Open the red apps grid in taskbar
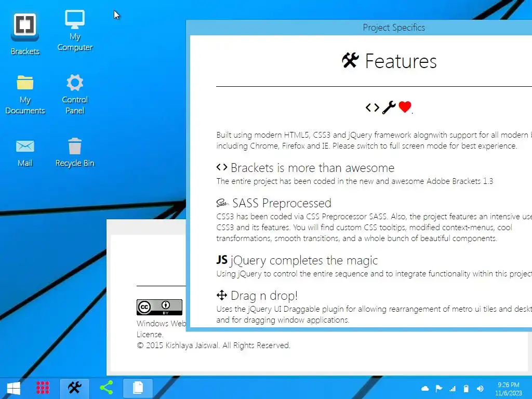 43,388
